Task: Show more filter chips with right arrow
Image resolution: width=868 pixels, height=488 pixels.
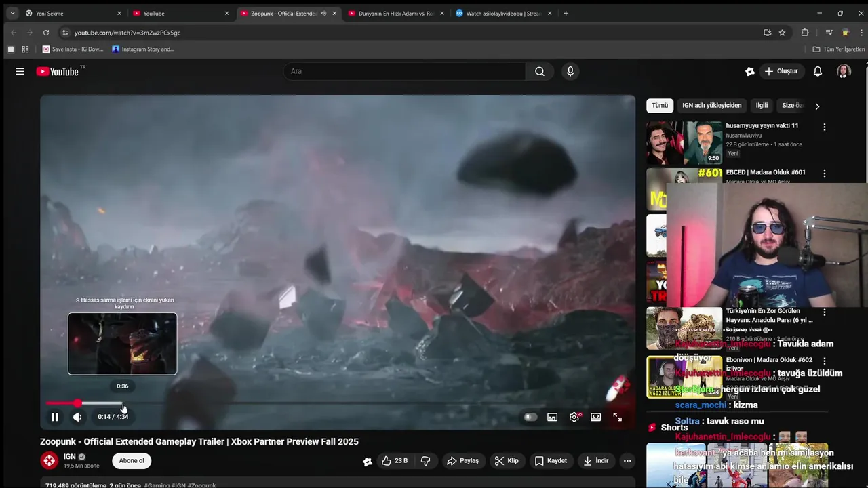Action: pos(817,106)
